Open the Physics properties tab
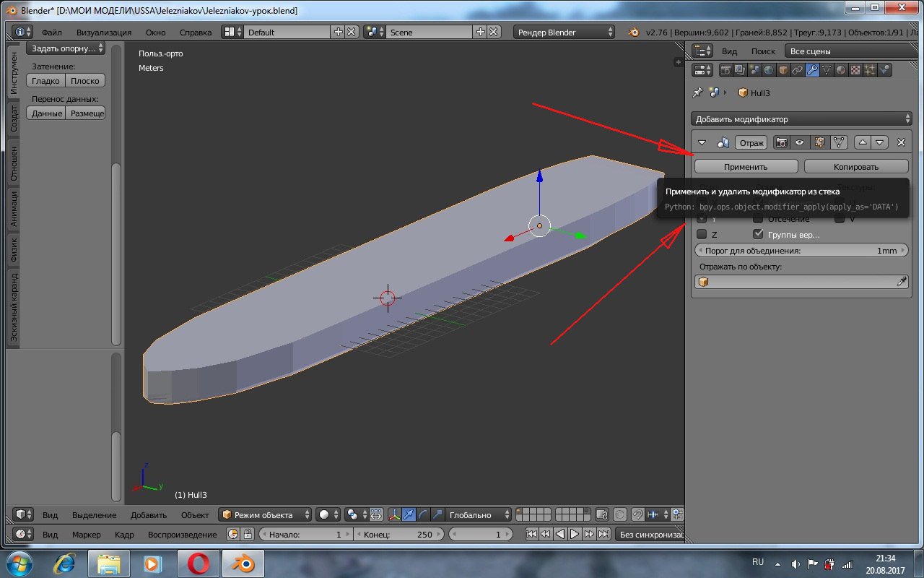 pos(884,70)
